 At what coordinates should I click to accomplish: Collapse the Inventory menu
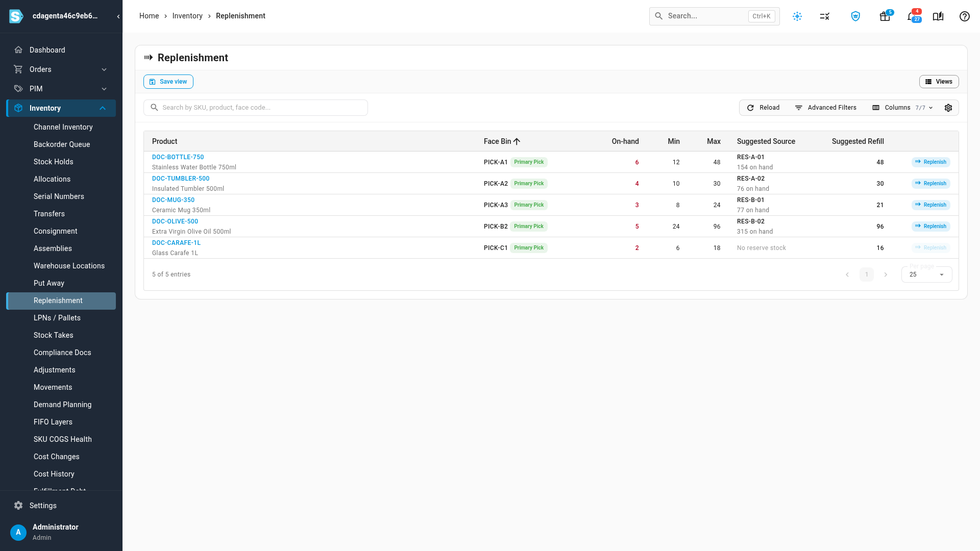61,108
